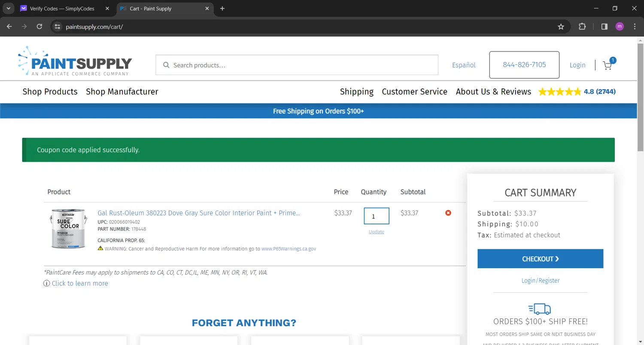Click the ORDERS $100+ SHIP FREE! text
The image size is (644, 345).
[x=541, y=321]
